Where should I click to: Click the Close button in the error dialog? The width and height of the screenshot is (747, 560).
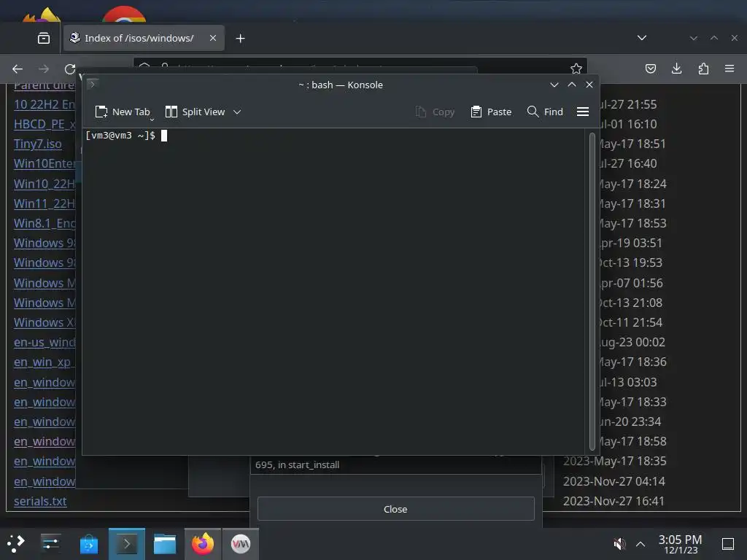tap(395, 509)
